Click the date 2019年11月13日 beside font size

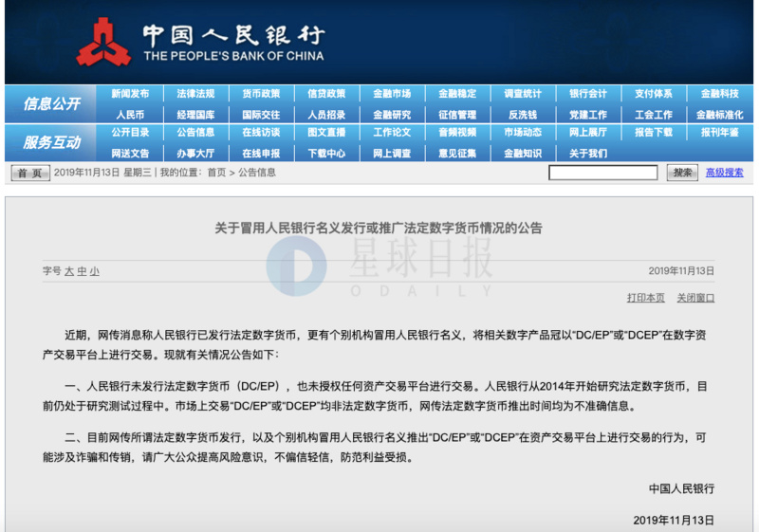point(681,271)
